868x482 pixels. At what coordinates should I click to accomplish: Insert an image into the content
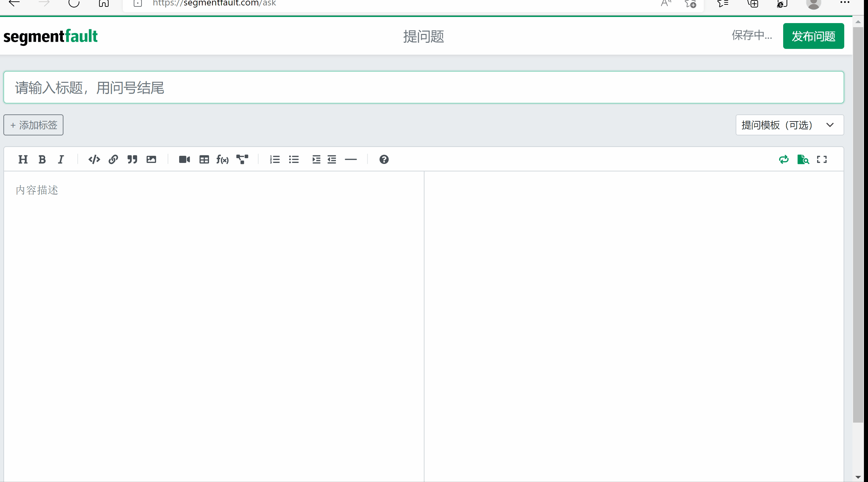pos(151,159)
